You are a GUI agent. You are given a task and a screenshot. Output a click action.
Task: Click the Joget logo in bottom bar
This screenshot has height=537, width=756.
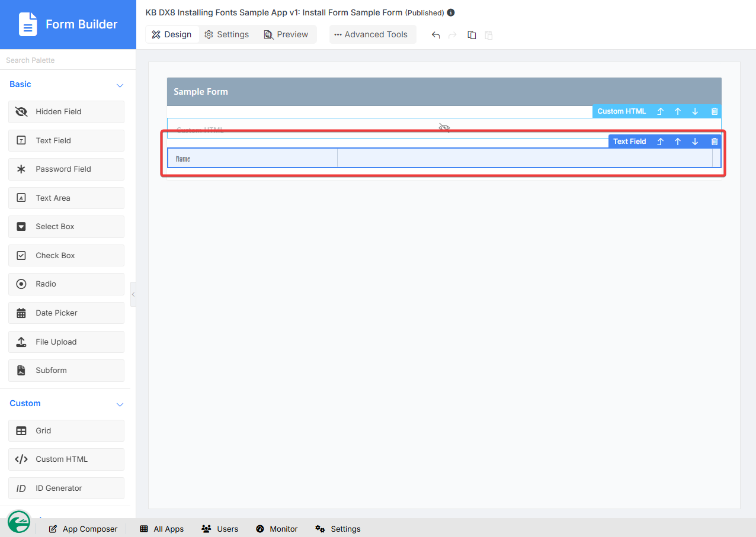point(20,522)
